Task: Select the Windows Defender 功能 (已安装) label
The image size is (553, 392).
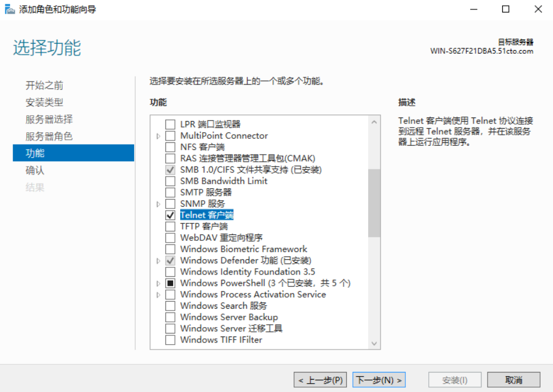Action: pos(246,260)
